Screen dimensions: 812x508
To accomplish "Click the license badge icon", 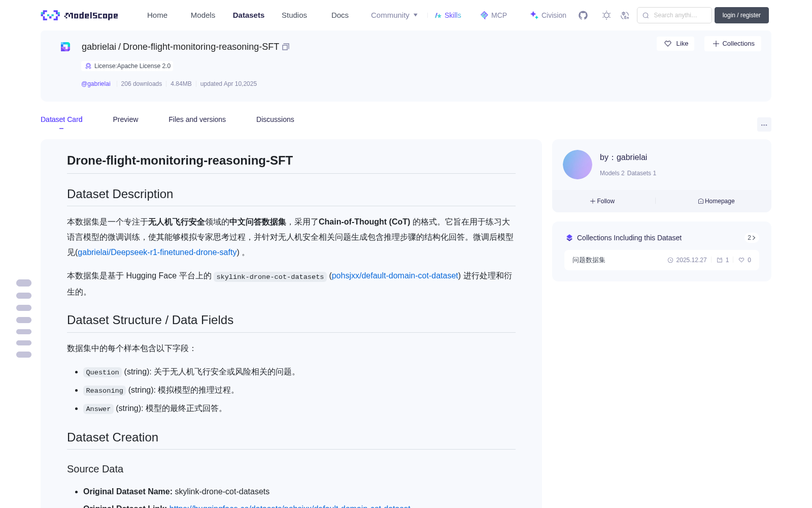I will tap(88, 66).
